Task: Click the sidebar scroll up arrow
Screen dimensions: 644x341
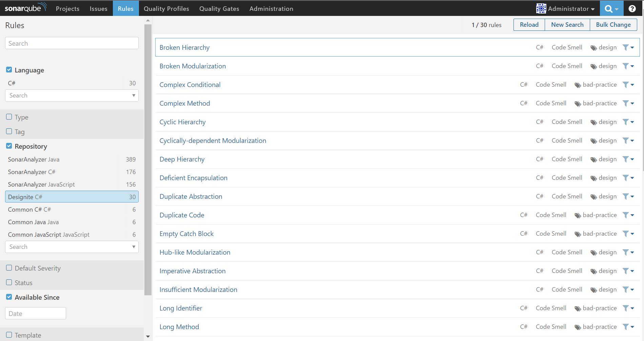Action: (x=148, y=20)
